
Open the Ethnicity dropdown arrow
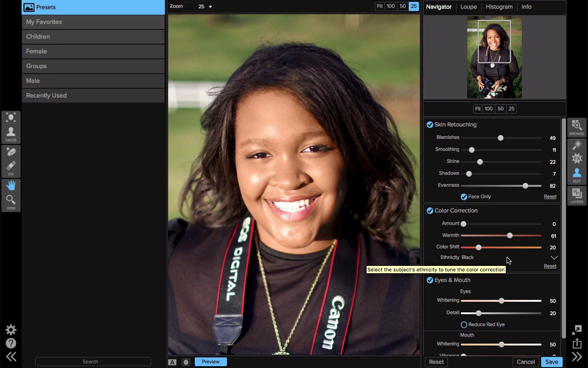554,258
